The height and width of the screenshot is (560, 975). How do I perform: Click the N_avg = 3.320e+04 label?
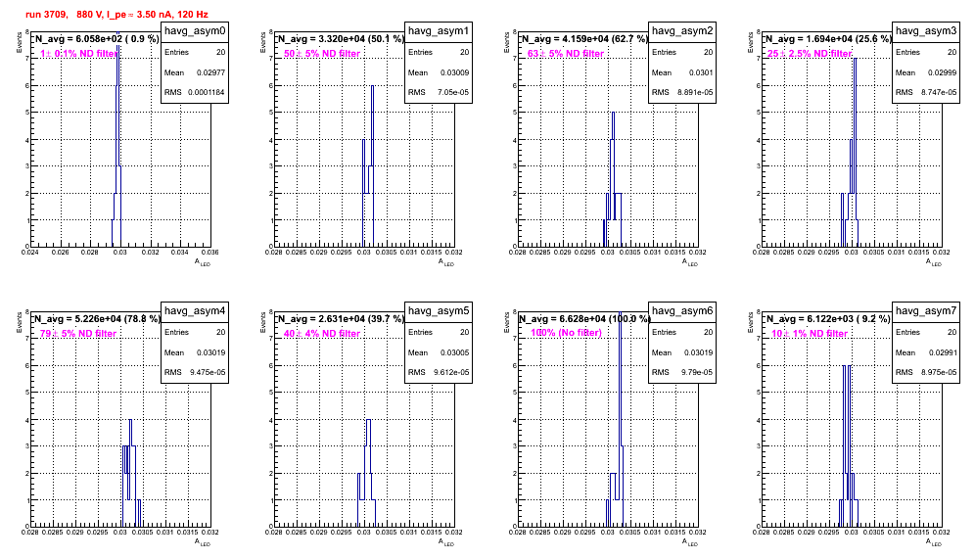coord(342,38)
